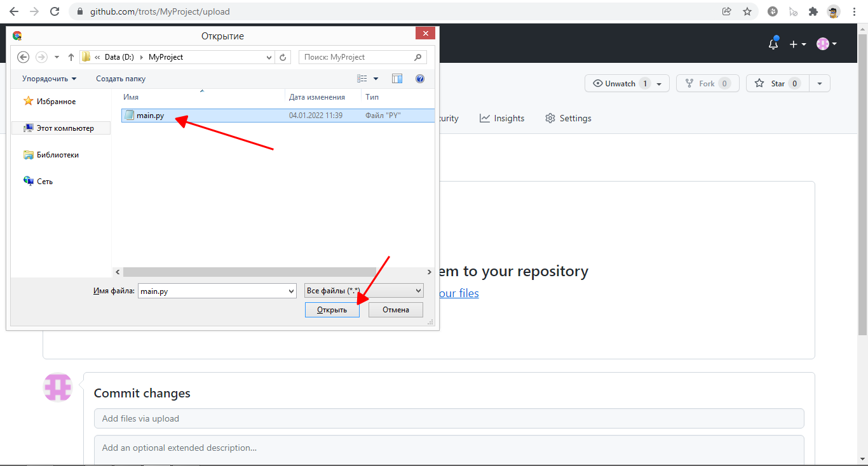Close the file open dialog
The height and width of the screenshot is (466, 868).
[x=425, y=34]
